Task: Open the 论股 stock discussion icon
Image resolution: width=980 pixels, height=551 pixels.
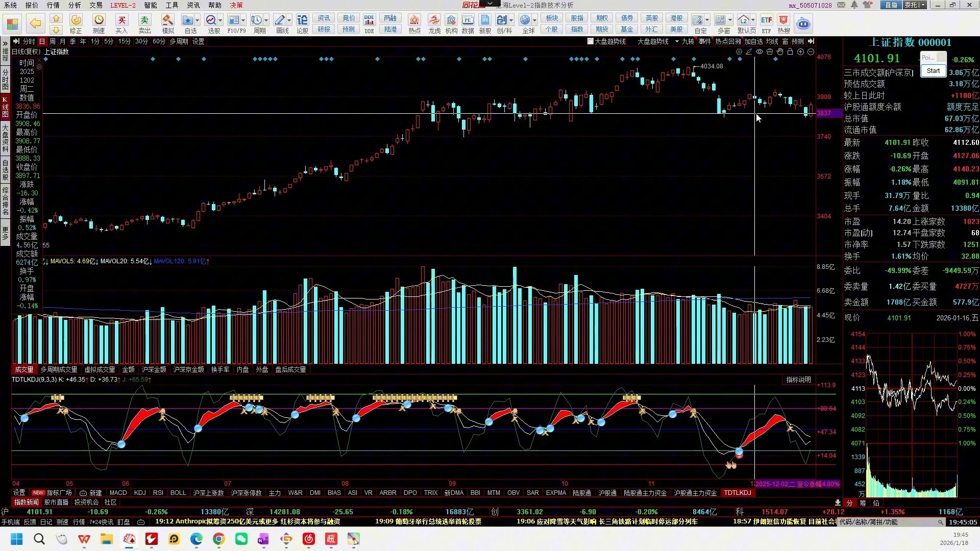Action: pyautogui.click(x=302, y=20)
